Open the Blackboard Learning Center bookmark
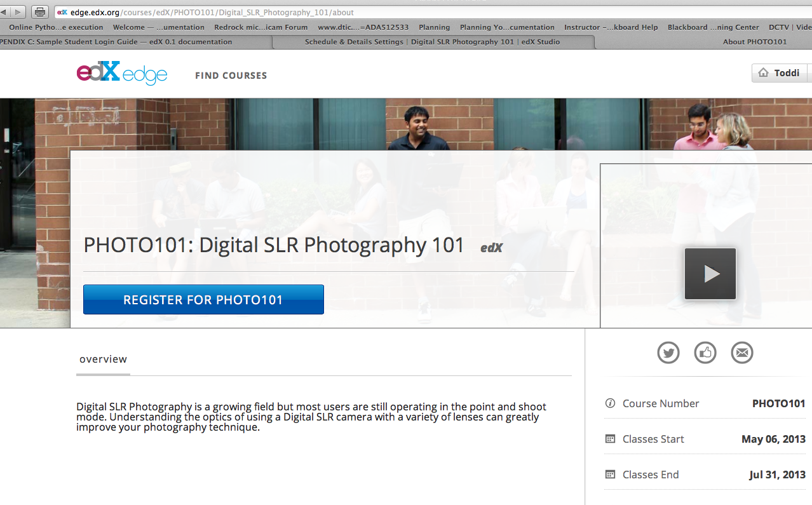This screenshot has width=812, height=505. (713, 27)
